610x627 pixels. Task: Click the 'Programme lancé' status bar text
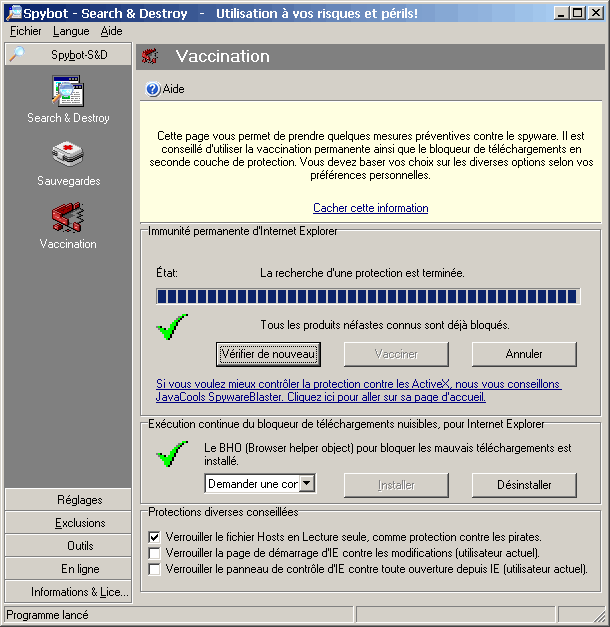[x=47, y=615]
